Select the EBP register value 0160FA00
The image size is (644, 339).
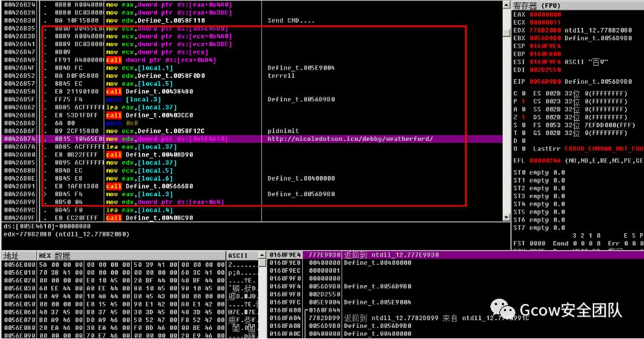point(545,54)
